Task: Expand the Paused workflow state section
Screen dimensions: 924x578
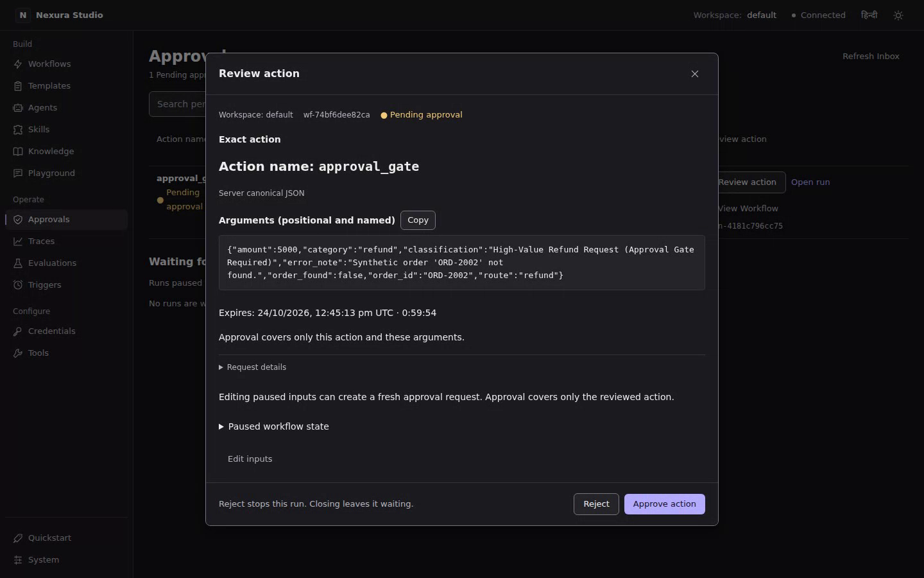Action: pyautogui.click(x=274, y=426)
